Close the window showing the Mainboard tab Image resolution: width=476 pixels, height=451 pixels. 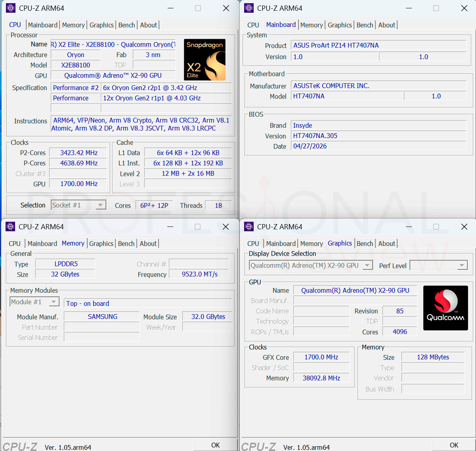pyautogui.click(x=464, y=8)
